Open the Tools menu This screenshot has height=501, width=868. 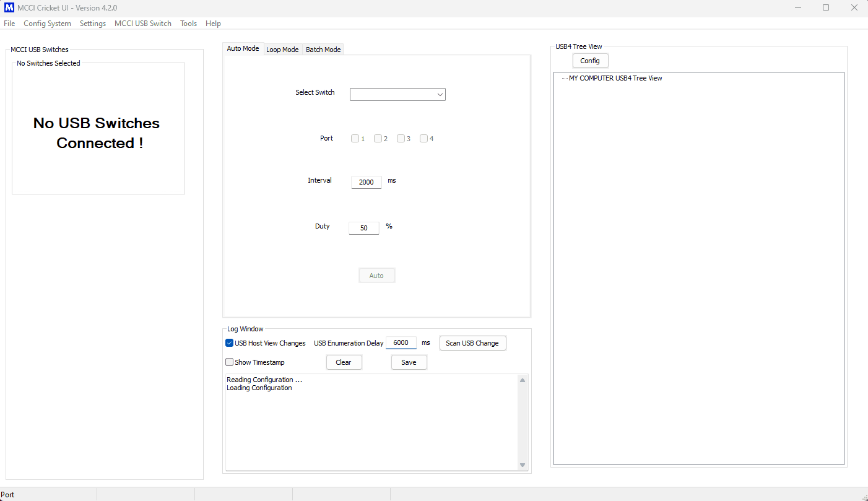pos(189,24)
